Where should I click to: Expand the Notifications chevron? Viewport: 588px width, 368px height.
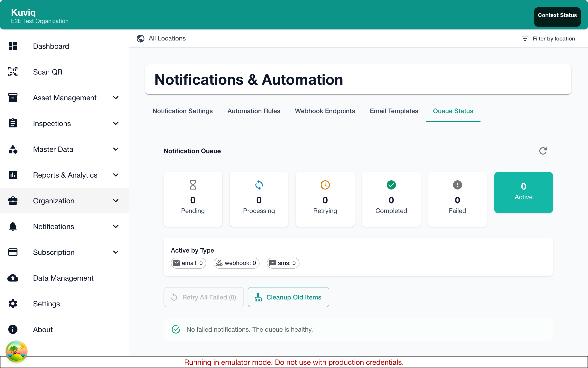[116, 227]
